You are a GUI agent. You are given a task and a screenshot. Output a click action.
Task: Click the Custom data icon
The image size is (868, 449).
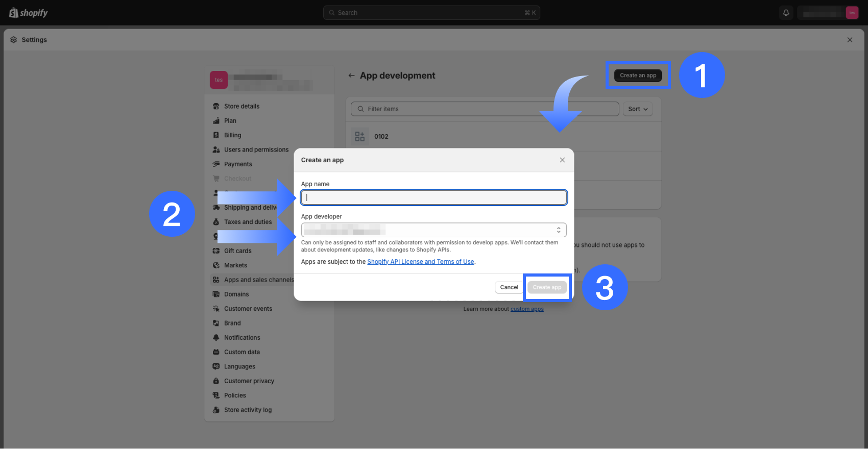pos(216,352)
